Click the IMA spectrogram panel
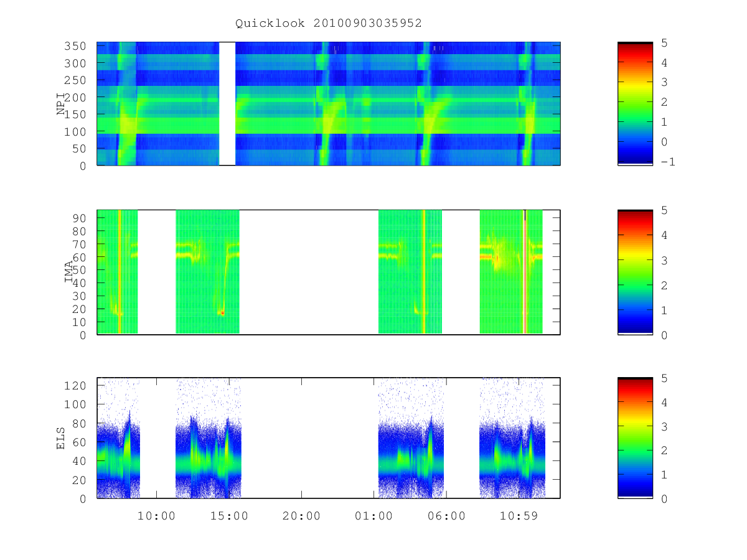 pyautogui.click(x=329, y=273)
